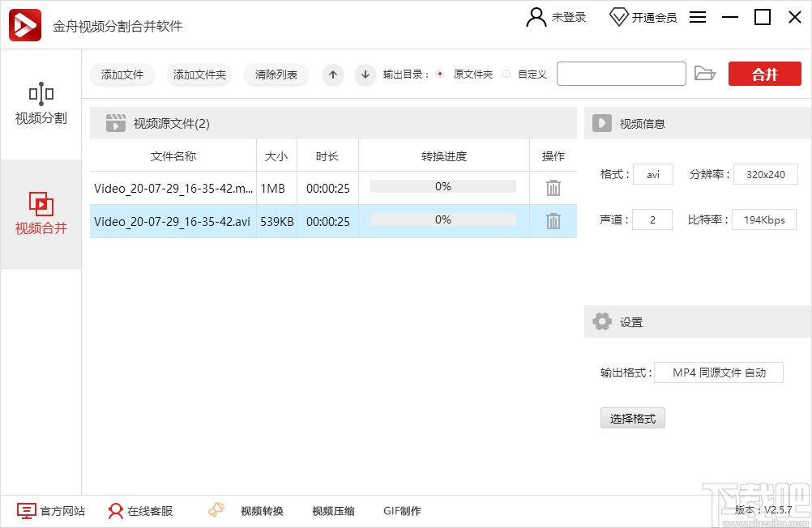Switch to 视频合并 tab
This screenshot has width=812, height=528.
tap(41, 215)
